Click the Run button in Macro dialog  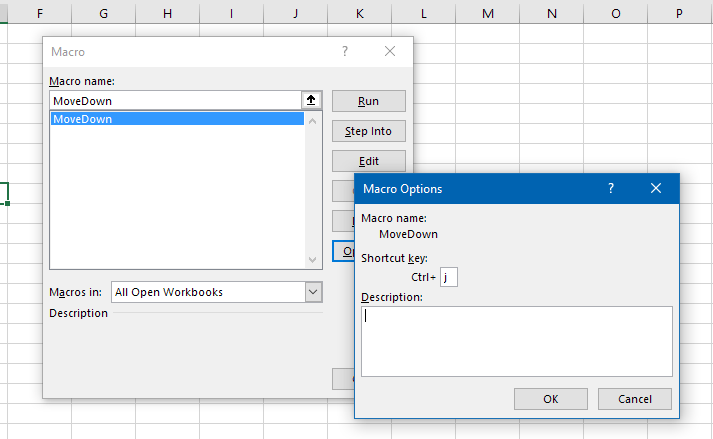tap(368, 101)
